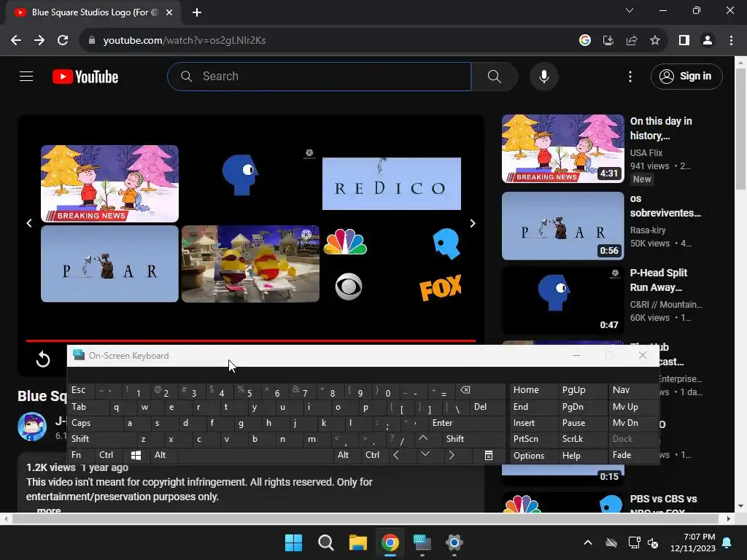Open File Explorer from taskbar
The image size is (747, 560).
[357, 542]
